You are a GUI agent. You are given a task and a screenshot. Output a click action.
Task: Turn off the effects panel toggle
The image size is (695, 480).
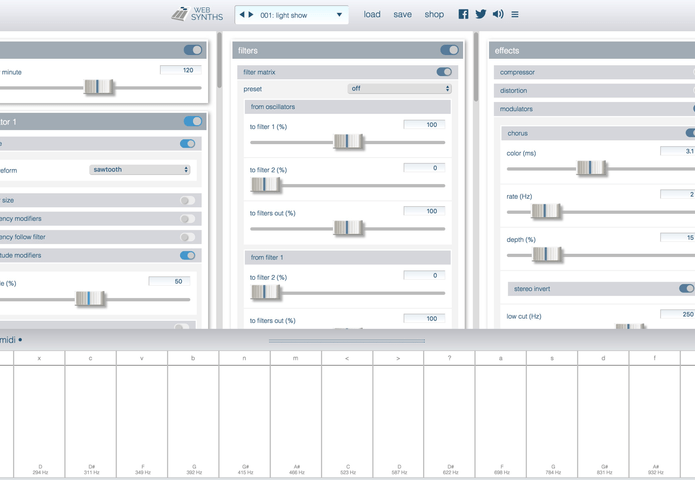692,50
